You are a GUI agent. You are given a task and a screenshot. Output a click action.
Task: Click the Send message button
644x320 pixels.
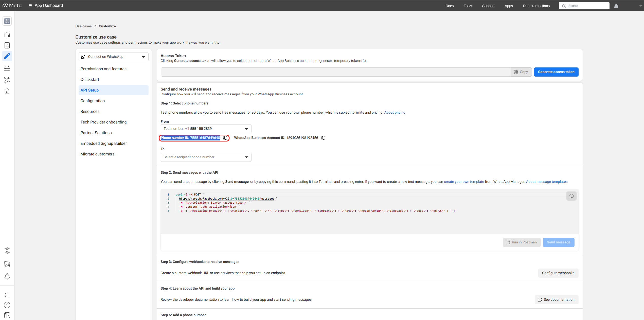(559, 242)
